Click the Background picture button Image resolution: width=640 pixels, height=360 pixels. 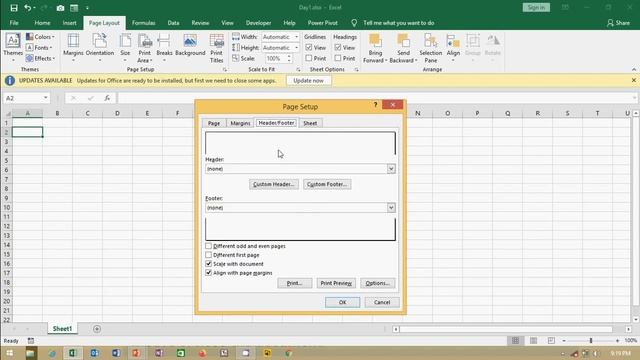click(x=190, y=45)
